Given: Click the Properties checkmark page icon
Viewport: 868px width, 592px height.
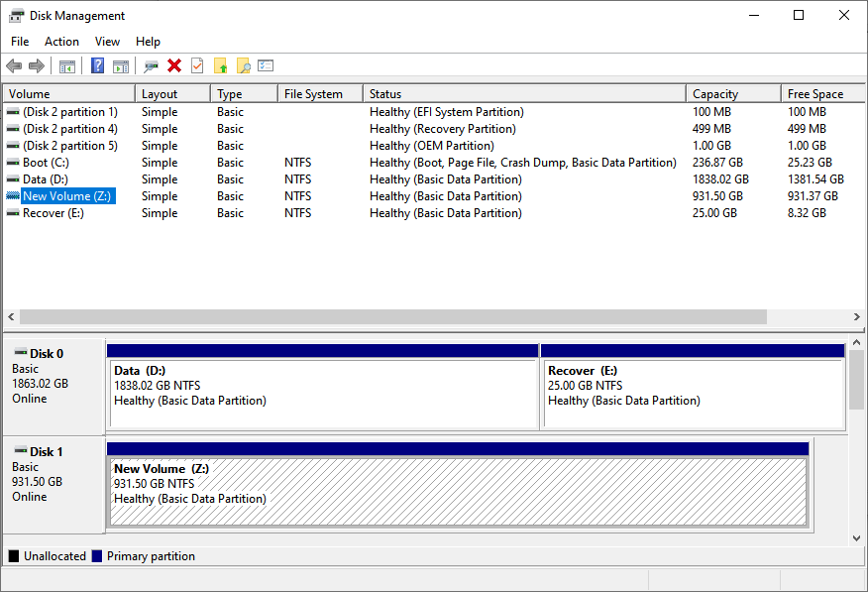Looking at the screenshot, I should click(197, 66).
